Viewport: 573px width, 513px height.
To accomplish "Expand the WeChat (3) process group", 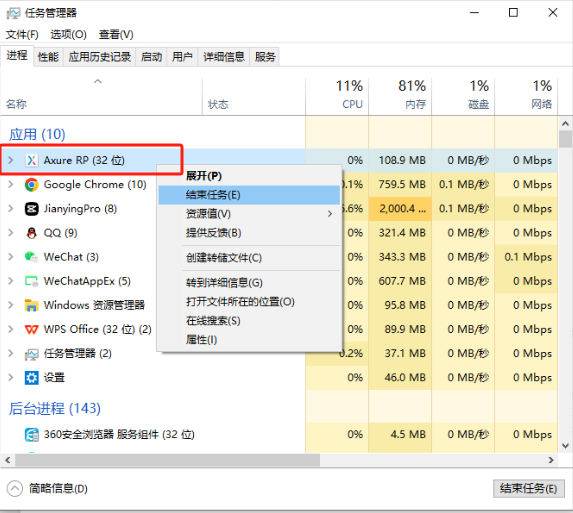I will pyautogui.click(x=11, y=256).
